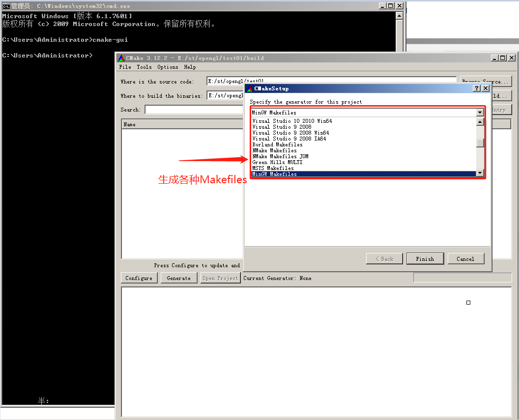
Task: Select Visual Studio 10 2010 Win64 generator
Action: [363, 121]
